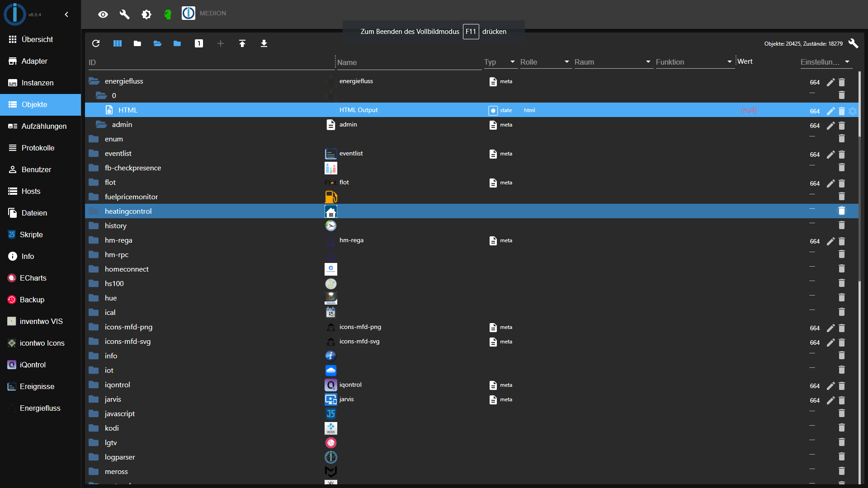Screen dimensions: 868x488
Task: Open objects wrench settings at top right
Action: tap(854, 43)
